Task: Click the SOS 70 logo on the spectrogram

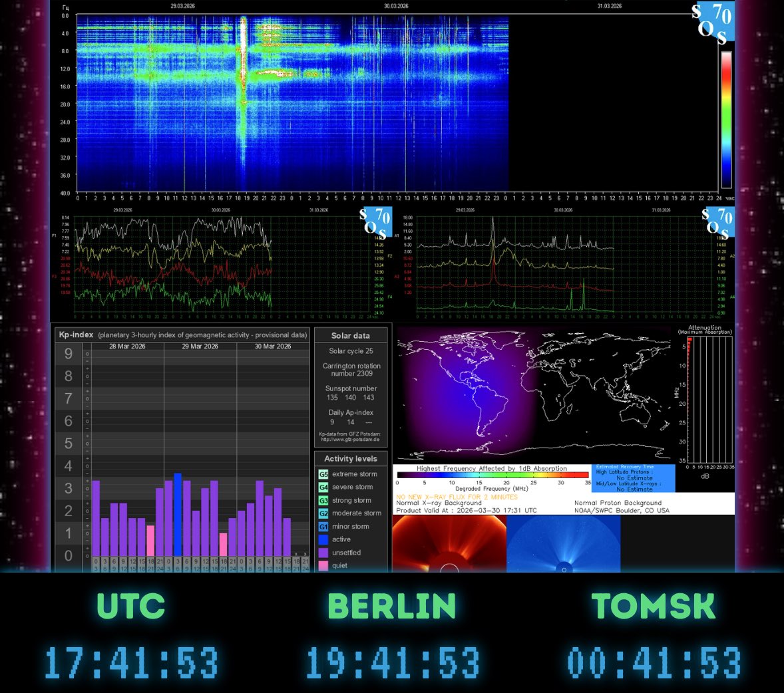Action: tap(713, 23)
